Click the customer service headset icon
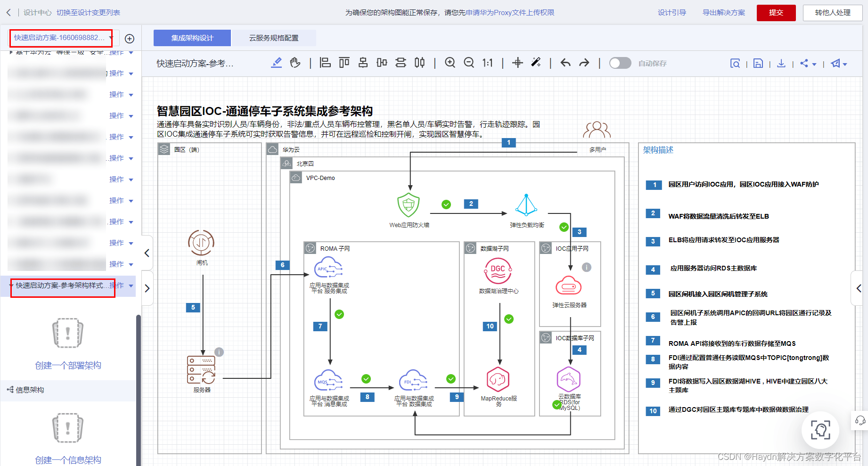The height and width of the screenshot is (466, 868). pos(860,420)
